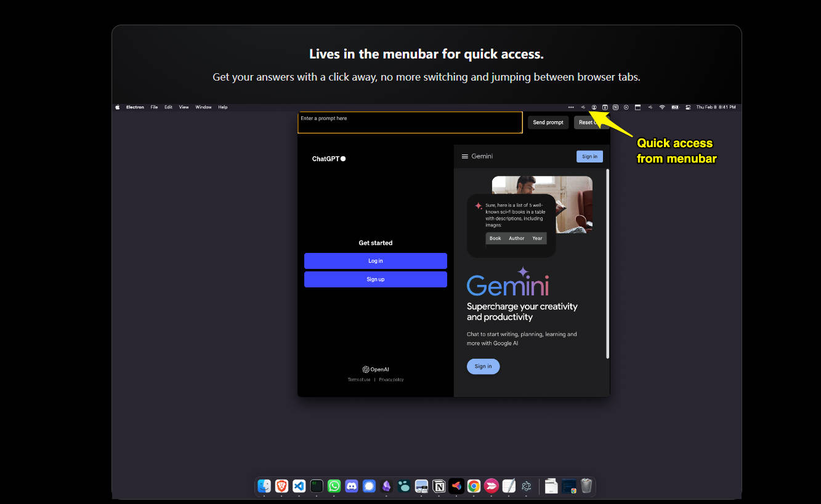Open Visual Studio Code in dock
Screen dimensions: 821x504
(299, 486)
